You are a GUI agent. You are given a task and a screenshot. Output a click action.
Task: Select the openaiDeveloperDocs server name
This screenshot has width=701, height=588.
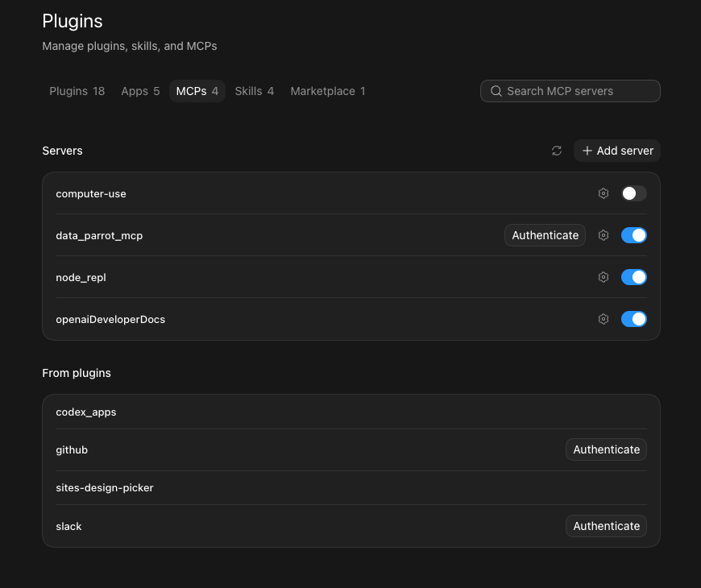click(110, 320)
